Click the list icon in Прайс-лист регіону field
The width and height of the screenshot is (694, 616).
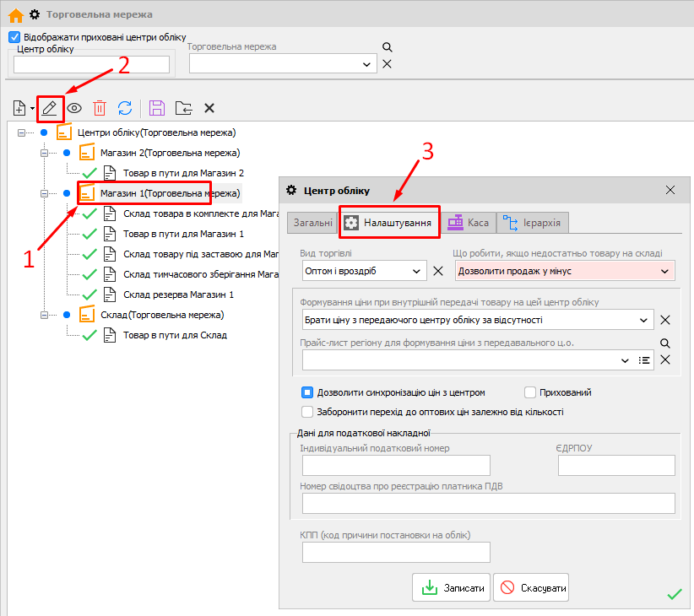(x=644, y=360)
